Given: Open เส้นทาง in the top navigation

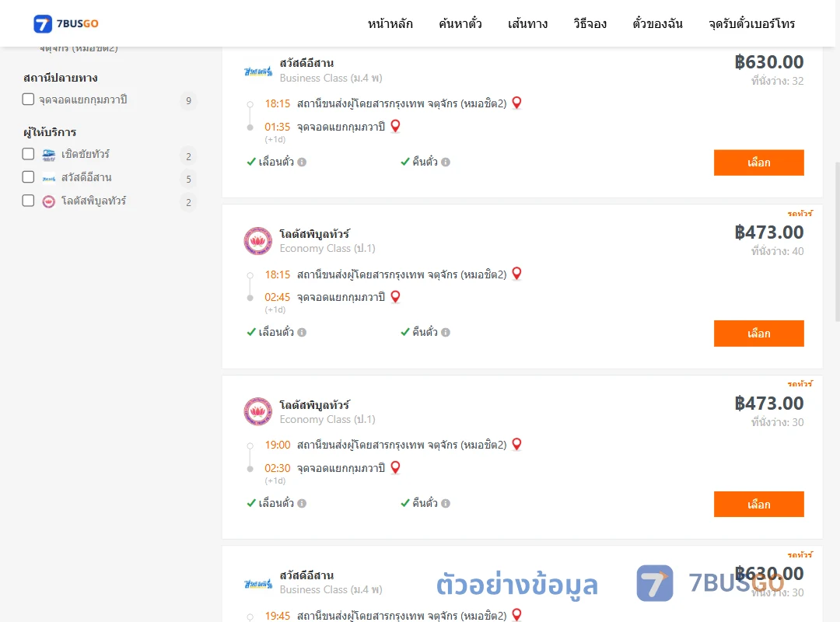Looking at the screenshot, I should coord(527,23).
